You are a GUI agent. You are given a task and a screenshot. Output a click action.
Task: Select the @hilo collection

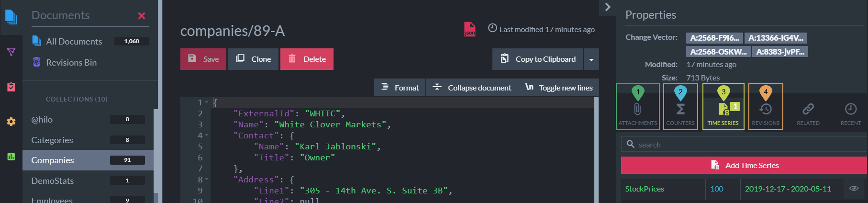88,120
